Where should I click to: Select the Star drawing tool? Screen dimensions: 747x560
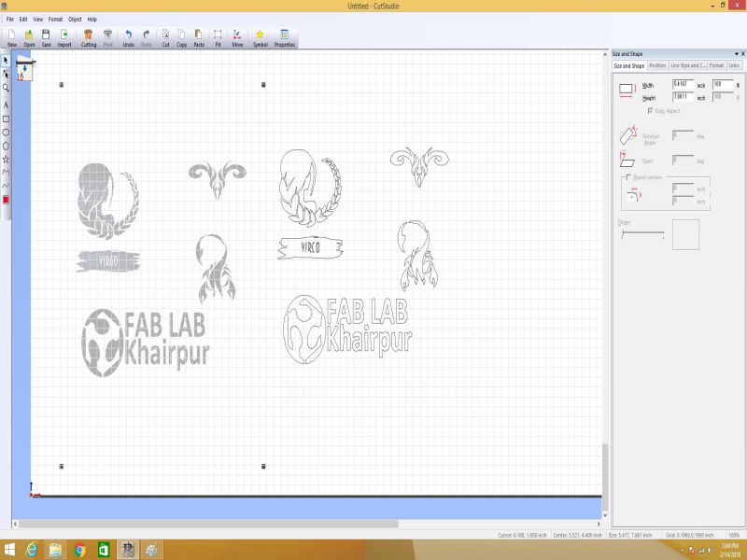pyautogui.click(x=6, y=159)
